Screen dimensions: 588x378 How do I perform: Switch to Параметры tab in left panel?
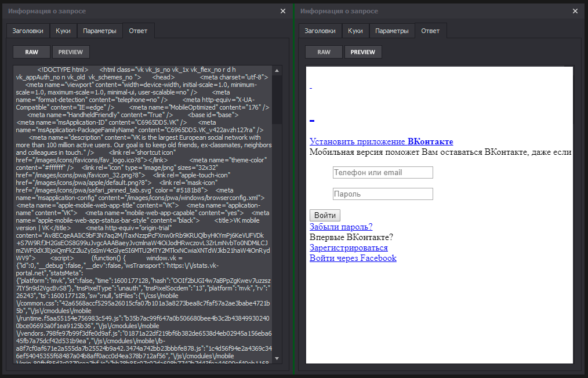(x=100, y=31)
